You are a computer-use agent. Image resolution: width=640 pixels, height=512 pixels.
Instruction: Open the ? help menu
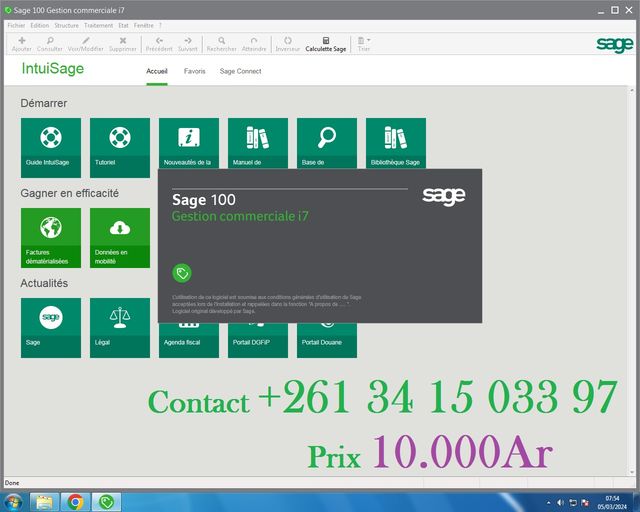[x=160, y=25]
